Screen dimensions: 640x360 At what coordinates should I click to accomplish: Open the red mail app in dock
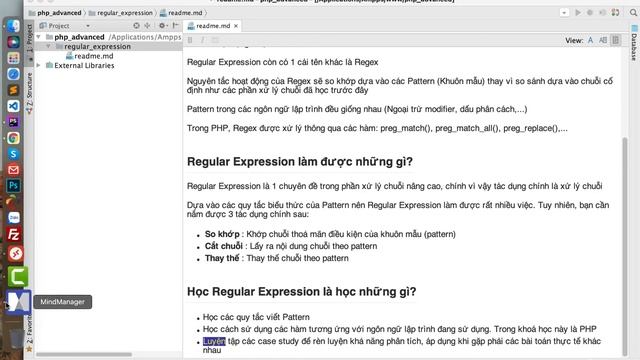click(13, 170)
